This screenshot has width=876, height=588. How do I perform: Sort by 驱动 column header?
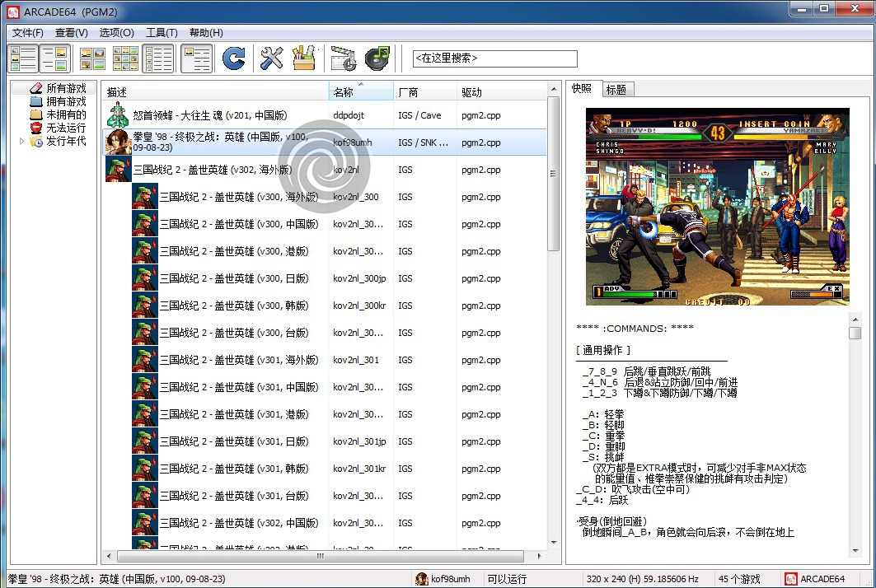pos(501,92)
